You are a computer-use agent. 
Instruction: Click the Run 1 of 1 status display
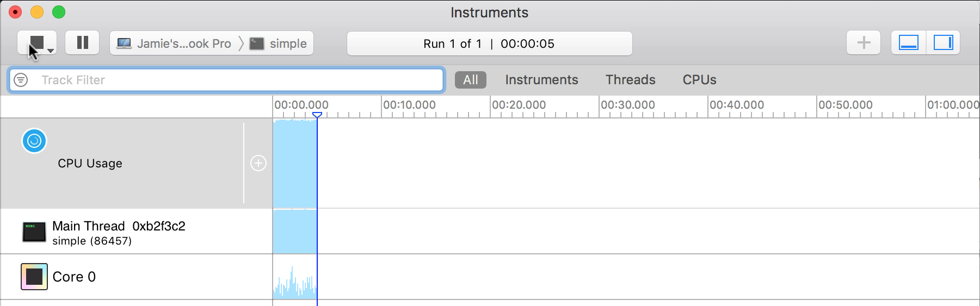click(x=489, y=43)
